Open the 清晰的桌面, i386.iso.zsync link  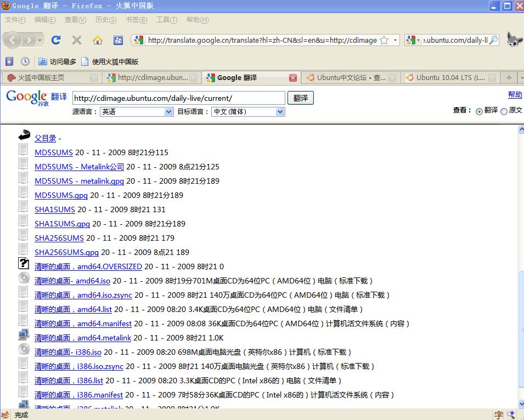pyautogui.click(x=79, y=366)
